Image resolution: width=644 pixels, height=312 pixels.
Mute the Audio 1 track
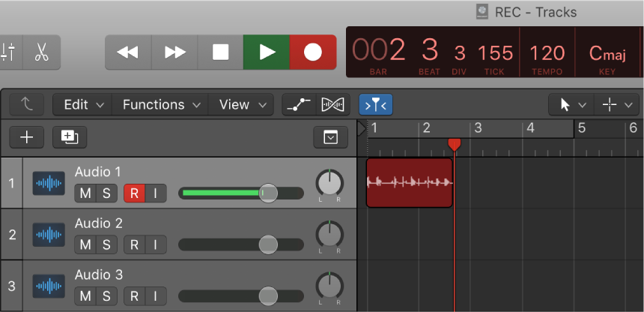coord(85,193)
